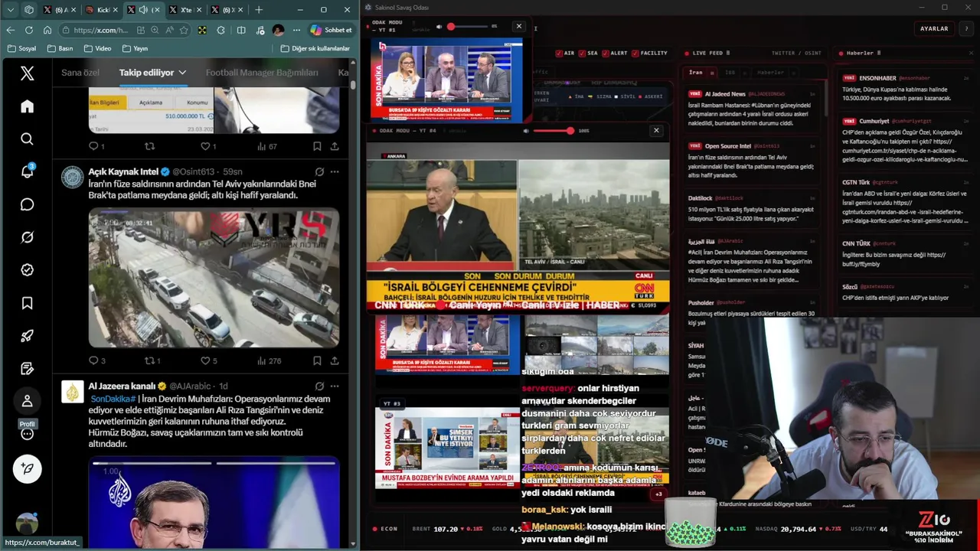Share the Açık Kaynak Intel post

(335, 360)
